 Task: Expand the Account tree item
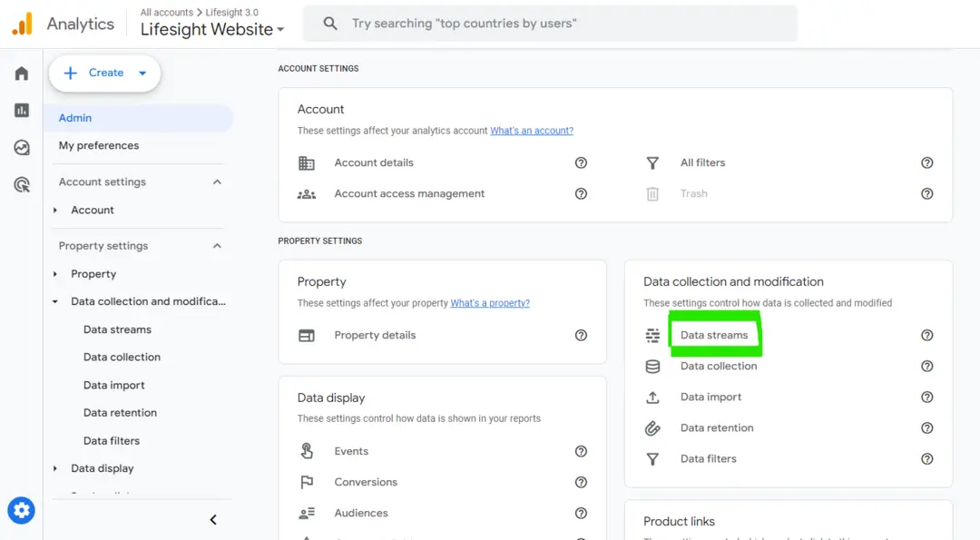point(55,210)
